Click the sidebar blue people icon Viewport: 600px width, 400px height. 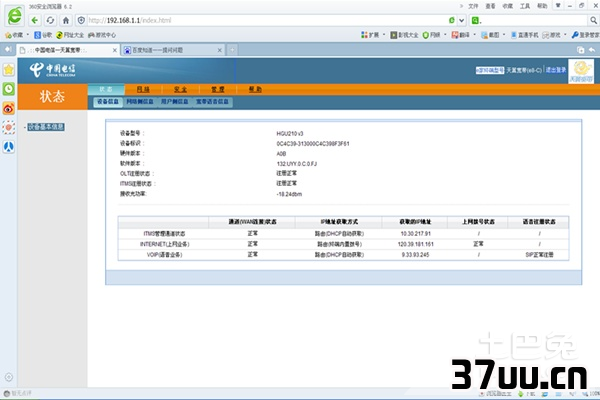[x=9, y=147]
